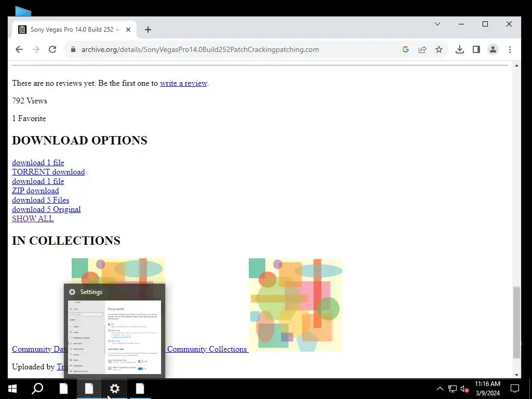Click the page scroll up arrow
The image size is (532, 399).
(516, 65)
